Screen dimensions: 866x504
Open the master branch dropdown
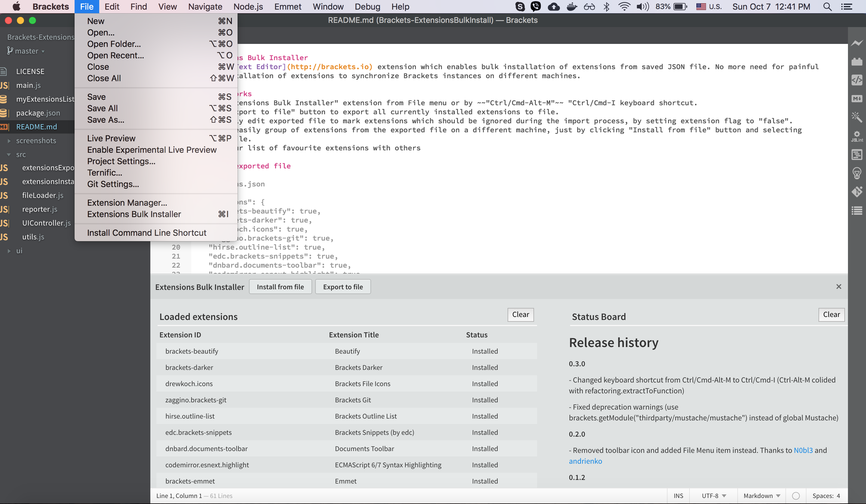pos(30,51)
